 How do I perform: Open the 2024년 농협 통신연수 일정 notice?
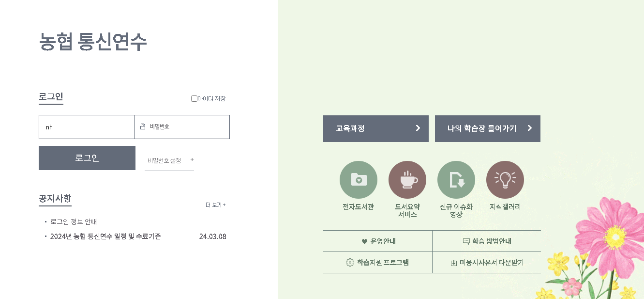(x=105, y=236)
